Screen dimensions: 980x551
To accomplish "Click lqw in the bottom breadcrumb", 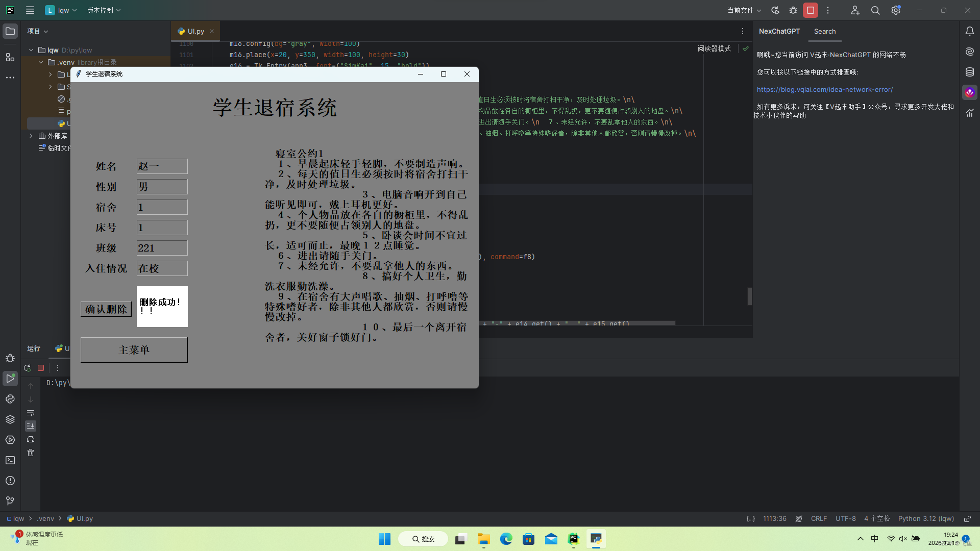I will (x=15, y=518).
